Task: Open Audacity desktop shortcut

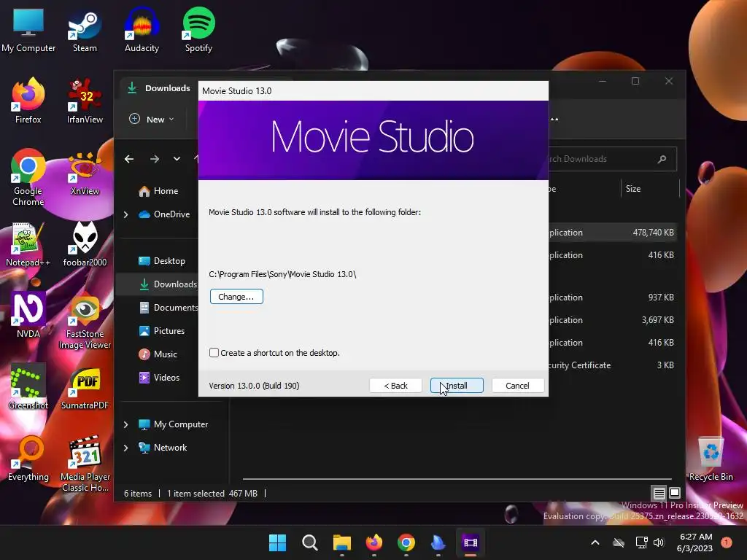Action: pyautogui.click(x=142, y=31)
